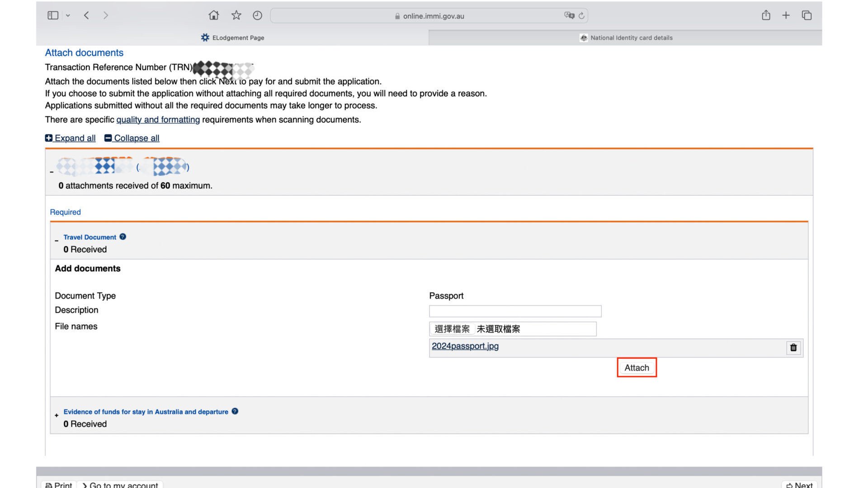The height and width of the screenshot is (488, 868).
Task: Open browsing history clock icon
Action: click(257, 15)
